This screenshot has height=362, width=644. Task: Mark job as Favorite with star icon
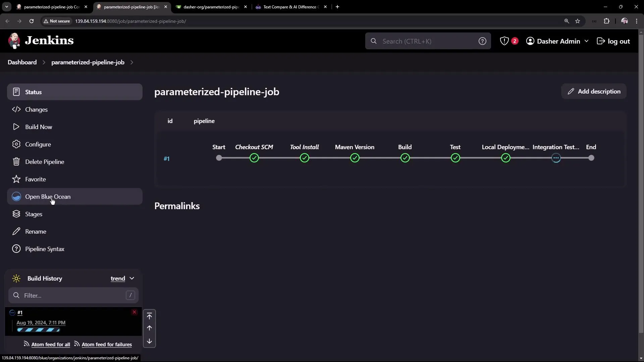tap(16, 179)
